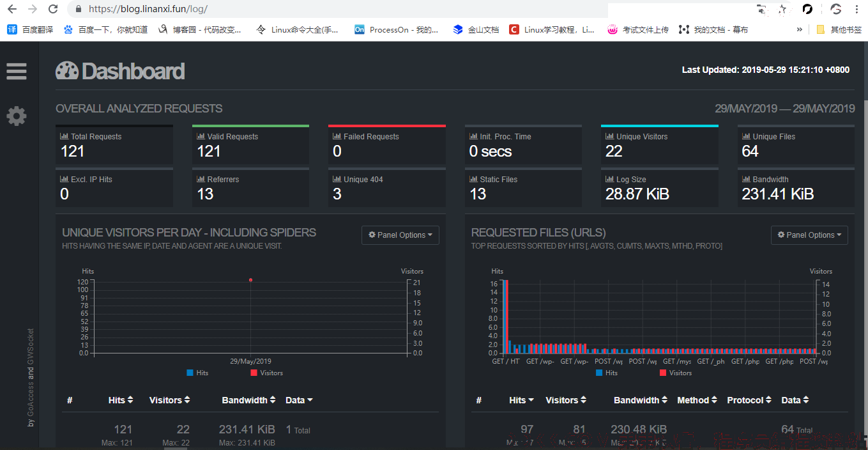Sort requested files by Protocol
The image size is (868, 450).
(749, 400)
